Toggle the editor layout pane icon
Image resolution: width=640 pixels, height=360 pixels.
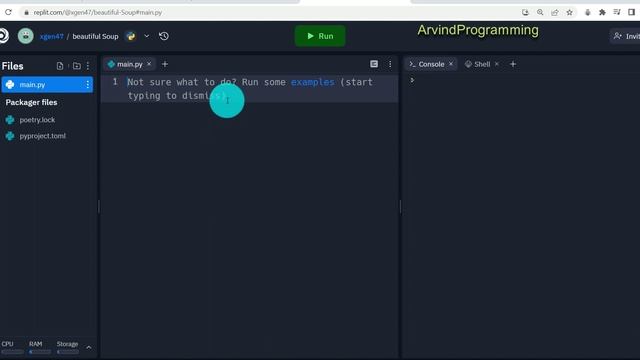(x=374, y=64)
